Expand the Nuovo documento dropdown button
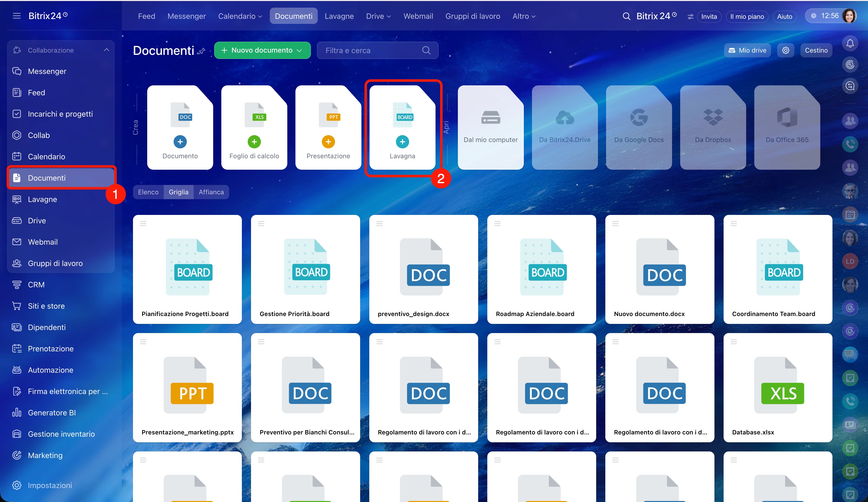 click(300, 50)
